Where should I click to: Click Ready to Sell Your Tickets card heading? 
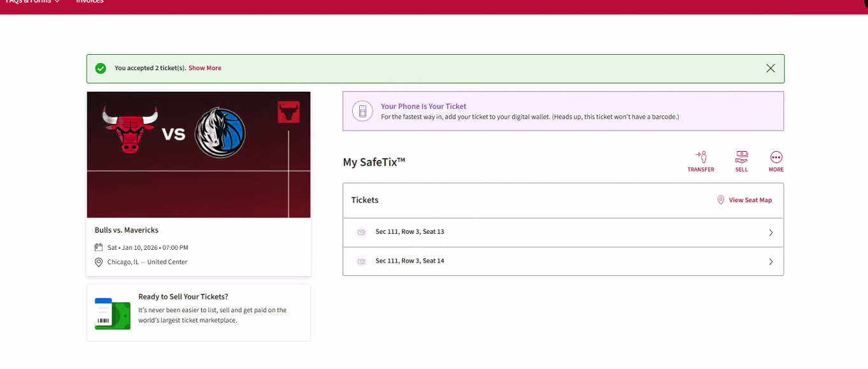183,297
